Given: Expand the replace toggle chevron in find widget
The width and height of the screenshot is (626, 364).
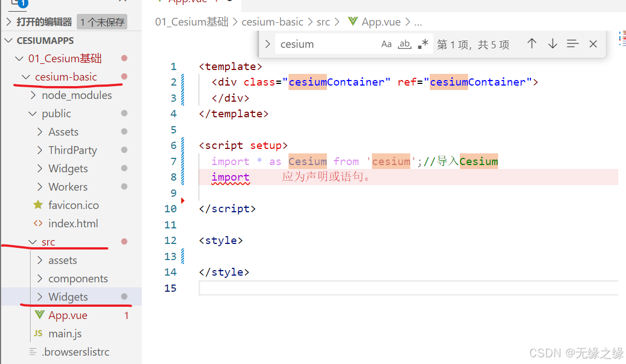Looking at the screenshot, I should click(x=267, y=44).
